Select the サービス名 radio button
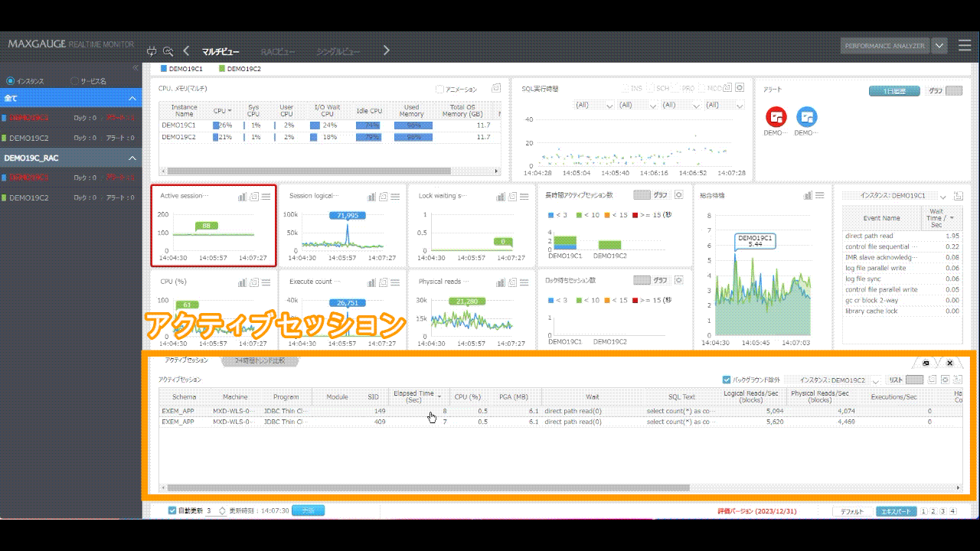This screenshot has height=551, width=980. coord(74,81)
